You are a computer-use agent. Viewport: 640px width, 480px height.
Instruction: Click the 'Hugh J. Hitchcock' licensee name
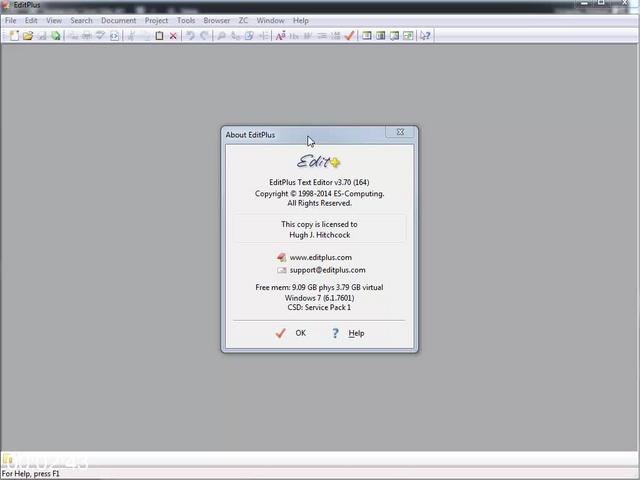[x=320, y=235]
